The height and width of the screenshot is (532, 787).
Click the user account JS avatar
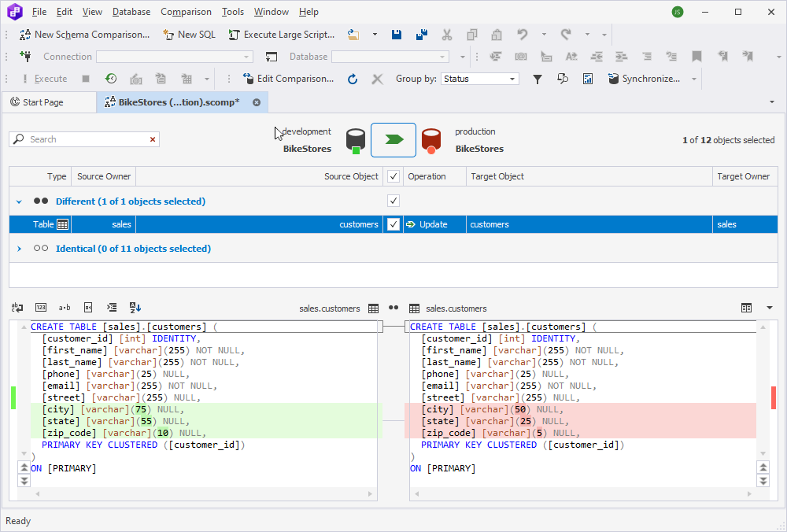point(678,12)
